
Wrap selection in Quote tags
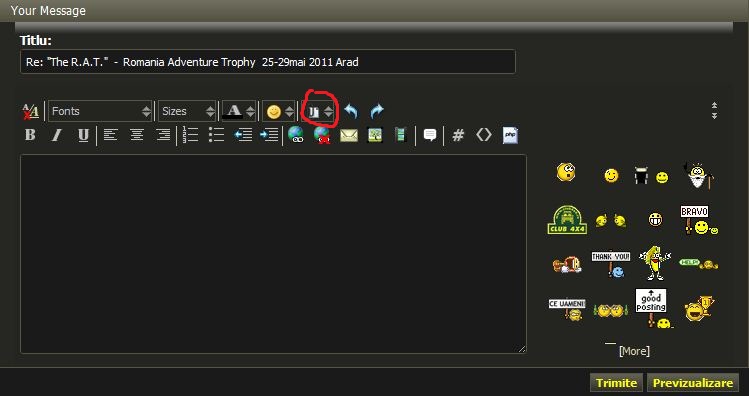[430, 136]
